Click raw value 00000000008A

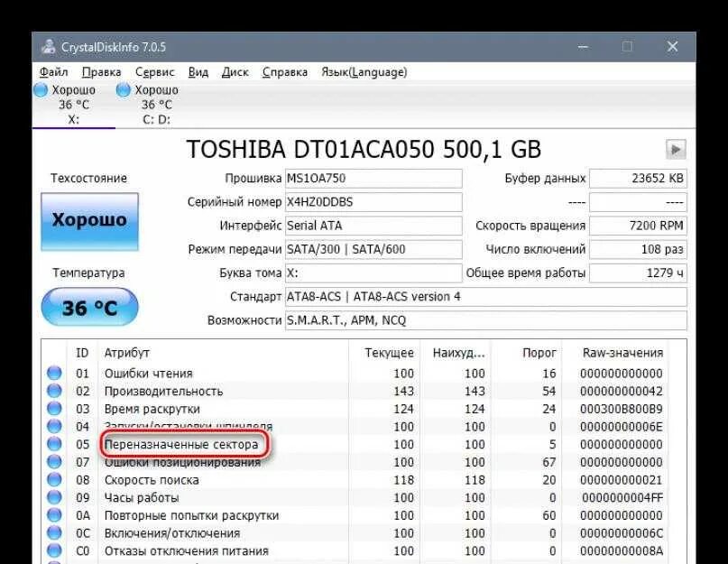coord(622,550)
